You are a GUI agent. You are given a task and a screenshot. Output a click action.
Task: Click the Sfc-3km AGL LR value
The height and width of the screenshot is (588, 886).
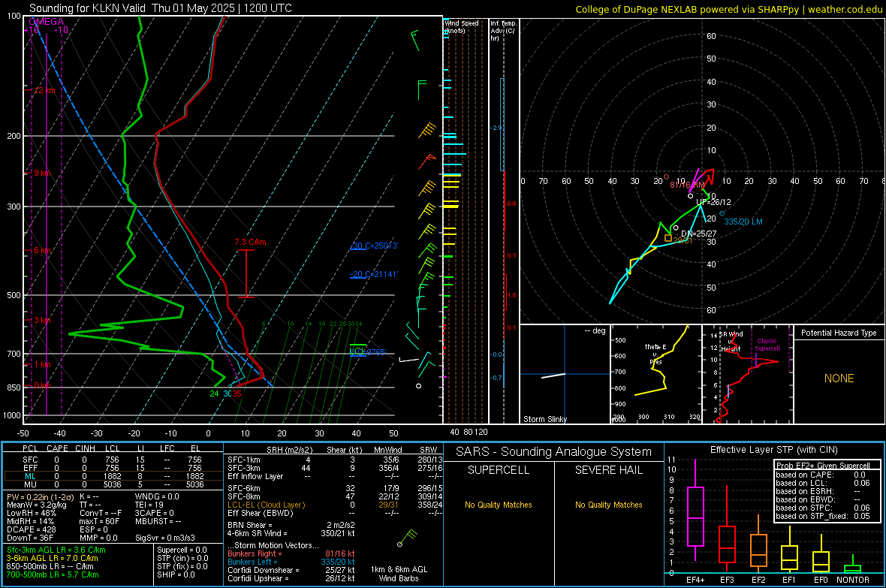click(56, 550)
